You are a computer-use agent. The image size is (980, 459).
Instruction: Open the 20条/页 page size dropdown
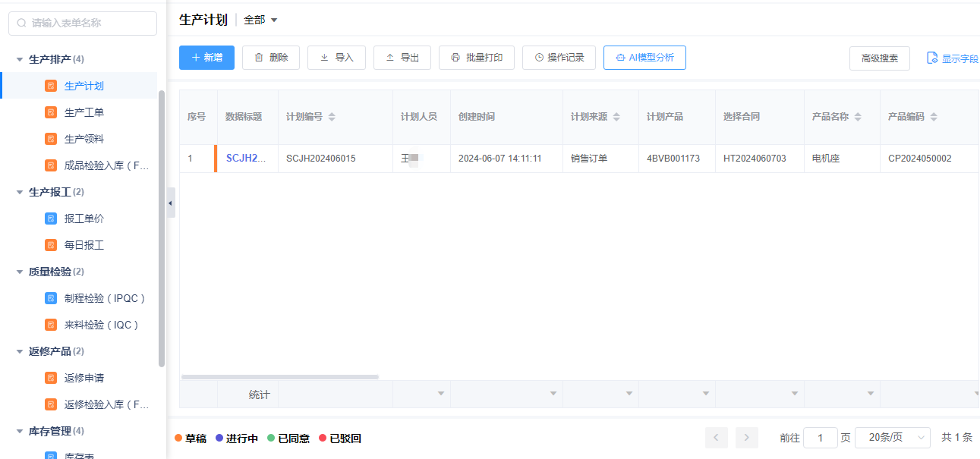pos(892,438)
